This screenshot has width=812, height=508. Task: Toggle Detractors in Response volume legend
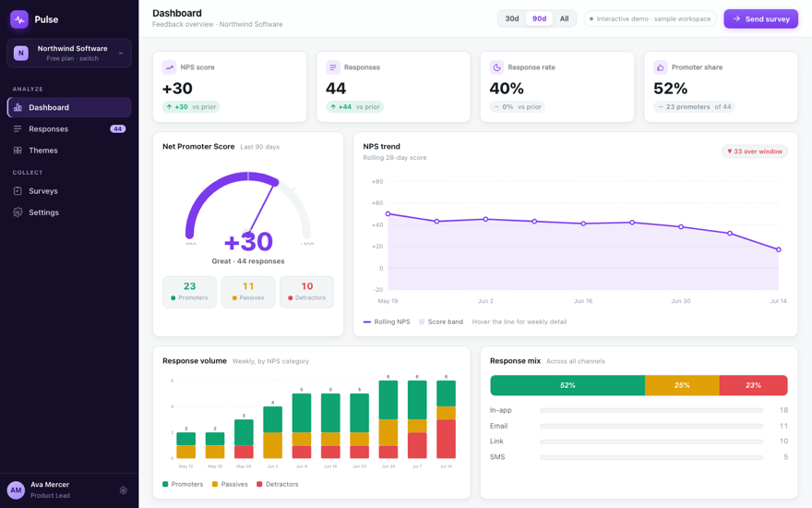278,484
